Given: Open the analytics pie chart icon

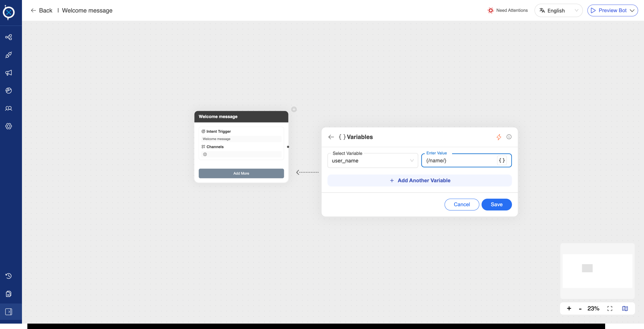Looking at the screenshot, I should coord(9,91).
